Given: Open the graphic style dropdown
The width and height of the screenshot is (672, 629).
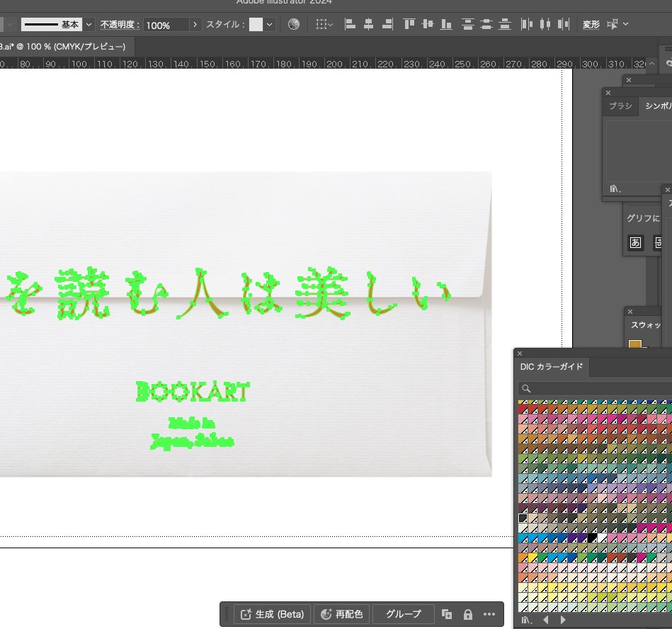Looking at the screenshot, I should coord(270,24).
